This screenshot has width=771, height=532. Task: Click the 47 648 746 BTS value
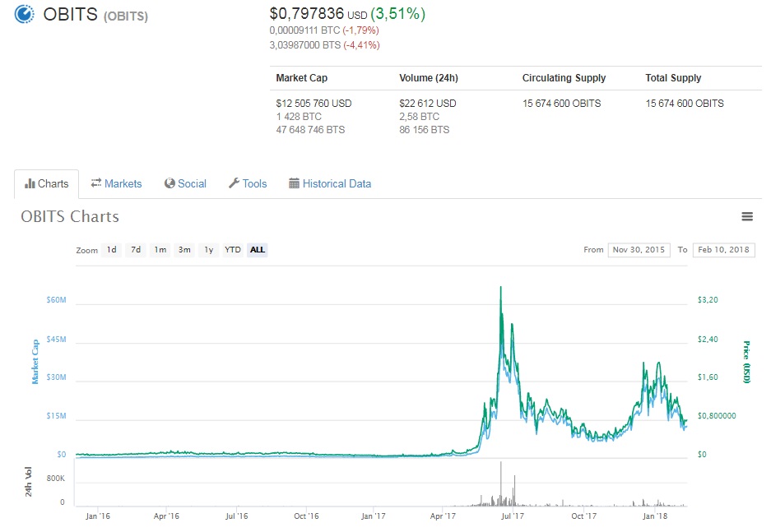point(310,130)
